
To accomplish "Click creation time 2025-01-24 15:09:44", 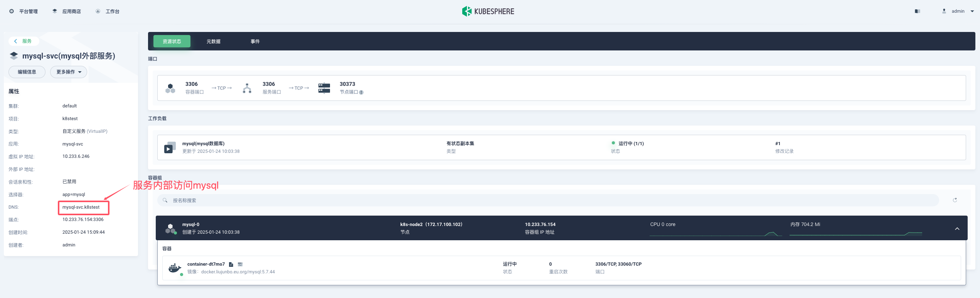I will pyautogui.click(x=84, y=232).
